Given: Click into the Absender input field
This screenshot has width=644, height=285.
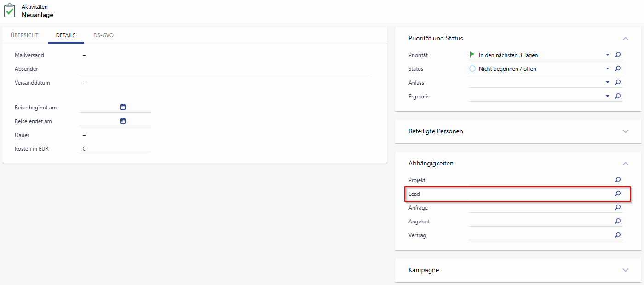Looking at the screenshot, I should [224, 68].
